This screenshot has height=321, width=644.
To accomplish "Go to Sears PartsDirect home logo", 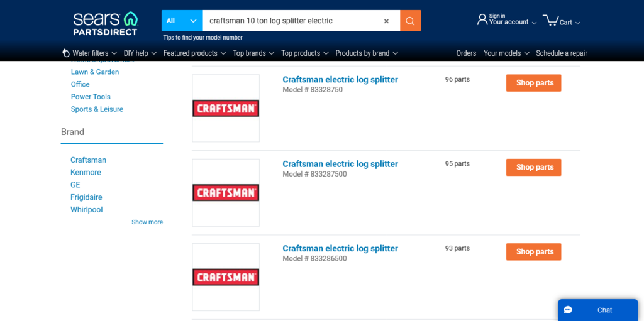I will (x=105, y=23).
